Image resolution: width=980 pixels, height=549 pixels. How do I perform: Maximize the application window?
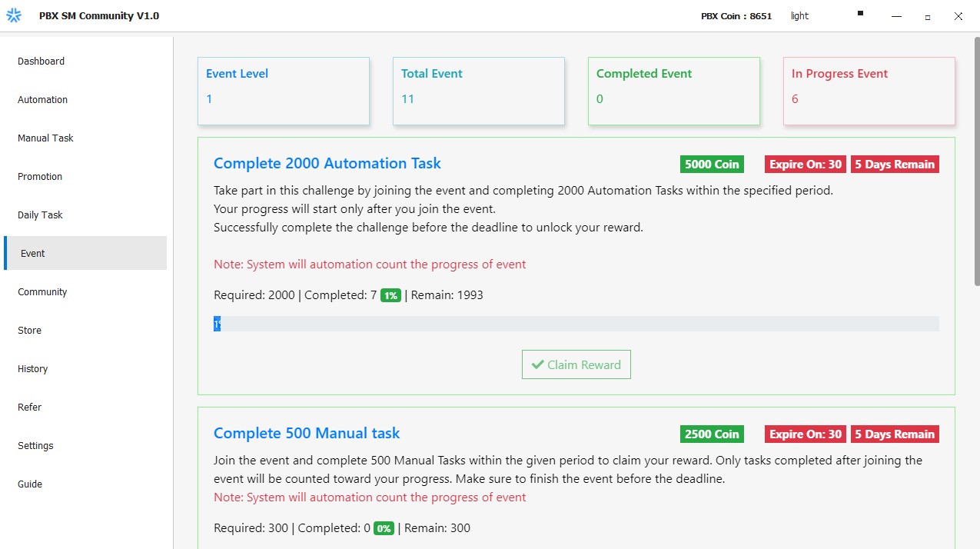(928, 16)
